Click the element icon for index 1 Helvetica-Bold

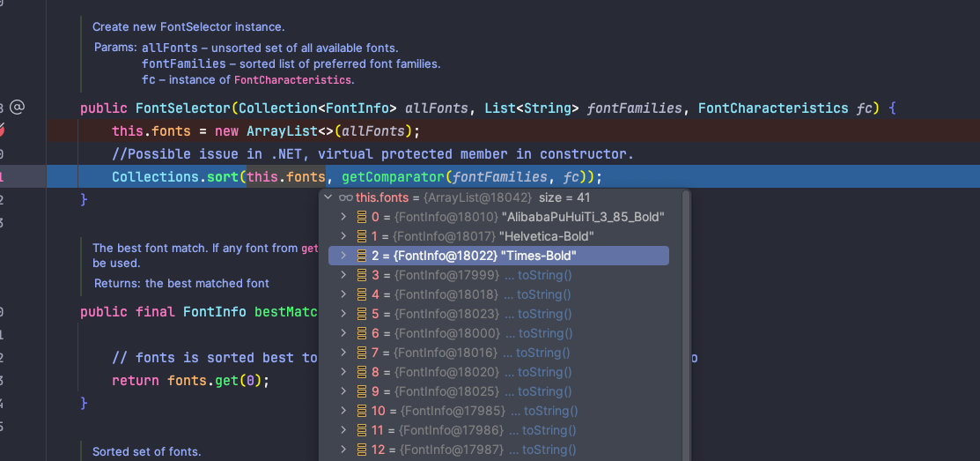pos(361,236)
